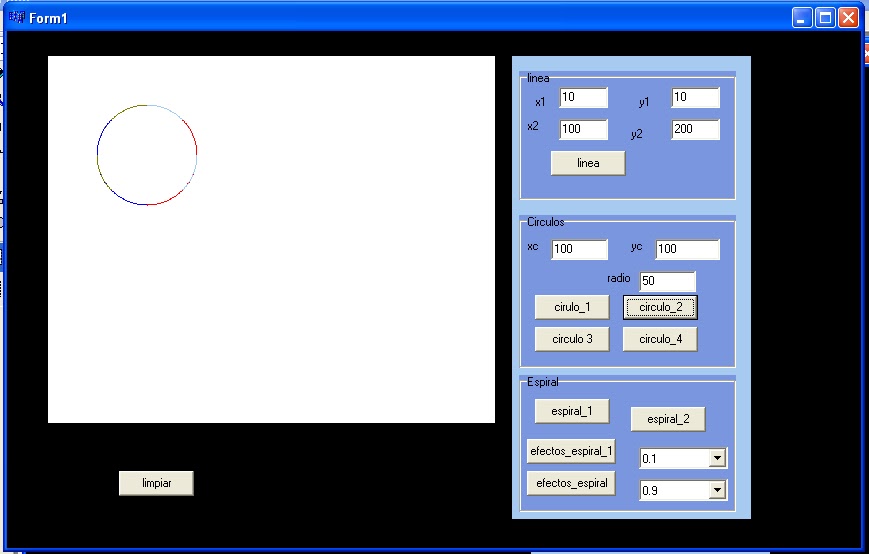This screenshot has height=554, width=869.
Task: Focus the y2 input field
Action: [x=696, y=129]
